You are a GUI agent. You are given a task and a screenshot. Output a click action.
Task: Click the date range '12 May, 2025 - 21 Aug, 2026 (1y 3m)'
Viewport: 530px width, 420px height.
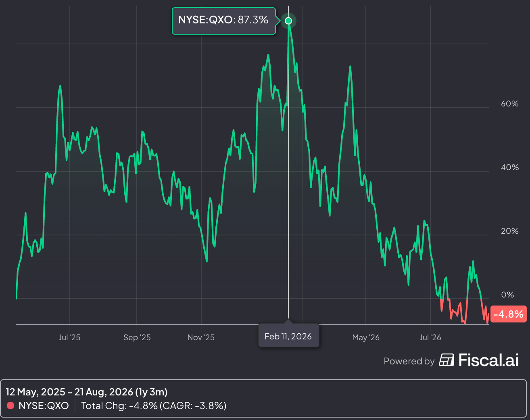click(x=87, y=392)
